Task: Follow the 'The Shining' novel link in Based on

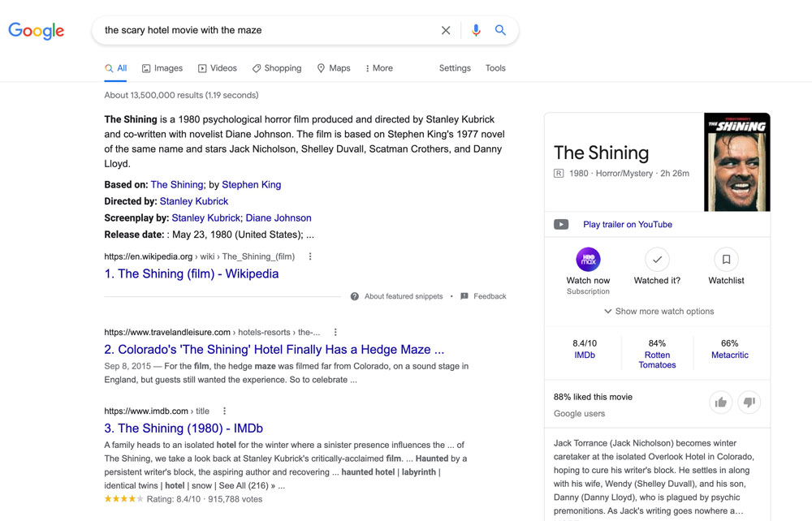Action: click(176, 185)
